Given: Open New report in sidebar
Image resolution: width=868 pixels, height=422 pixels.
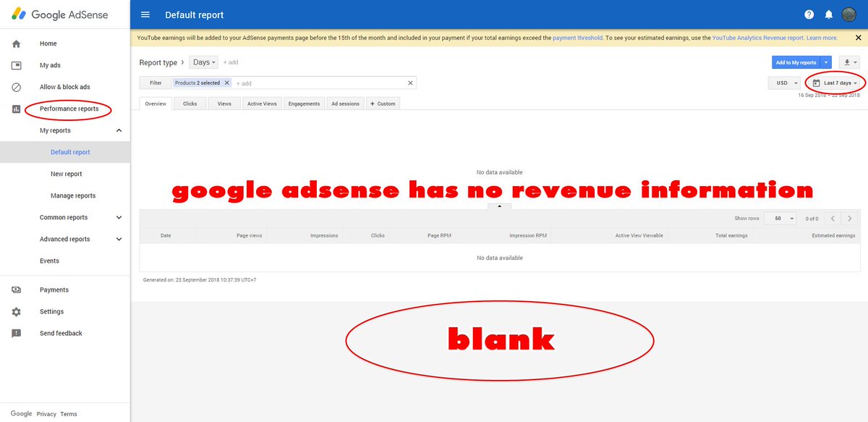Looking at the screenshot, I should click(67, 174).
